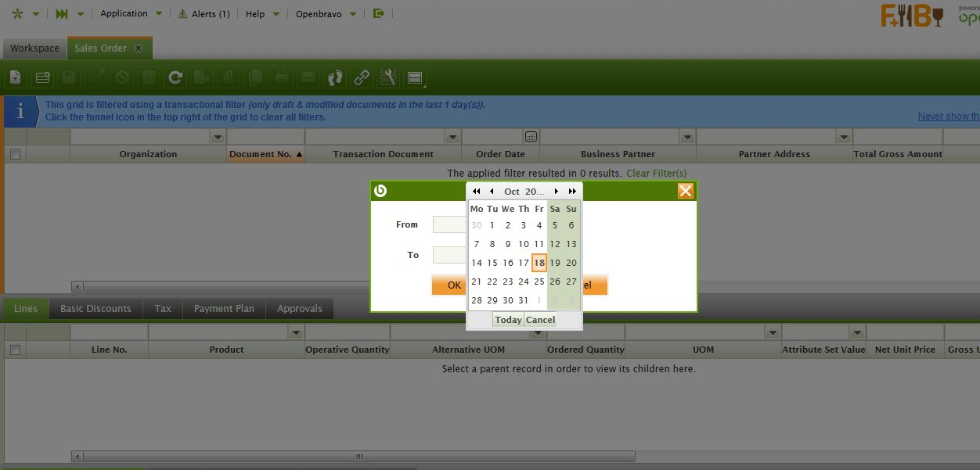Screen dimensions: 980x470
Task: Open the Transaction Document filter dropdown
Action: coord(452,137)
